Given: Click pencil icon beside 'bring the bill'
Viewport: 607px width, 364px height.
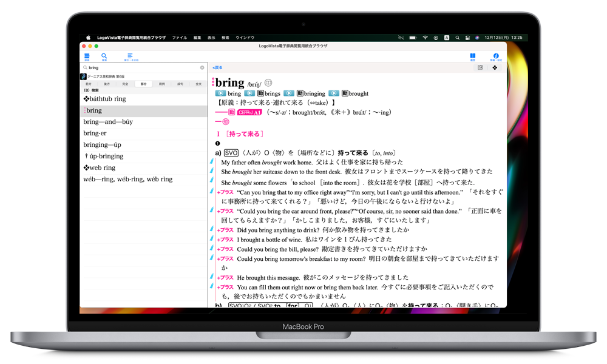Looking at the screenshot, I should (212, 248).
